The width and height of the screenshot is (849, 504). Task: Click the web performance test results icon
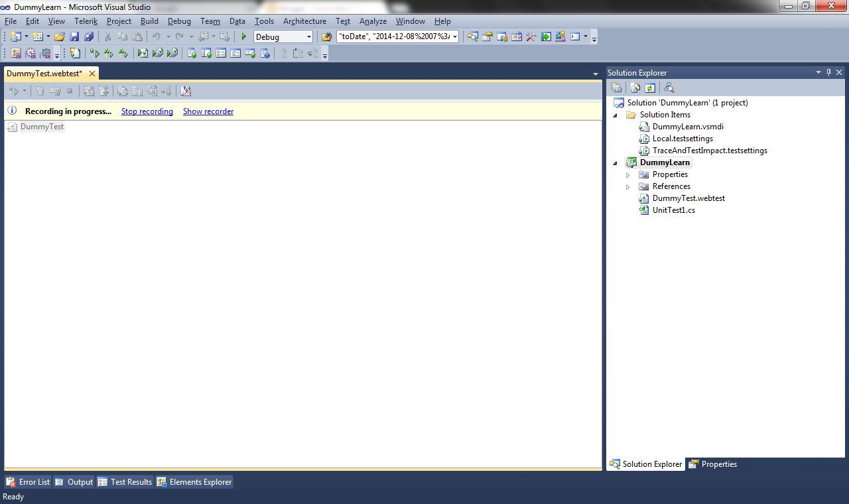[186, 91]
